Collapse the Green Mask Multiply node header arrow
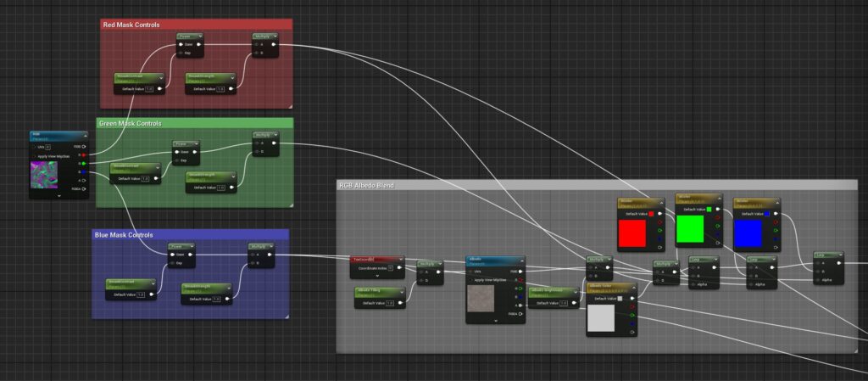This screenshot has width=868, height=381. (x=274, y=135)
